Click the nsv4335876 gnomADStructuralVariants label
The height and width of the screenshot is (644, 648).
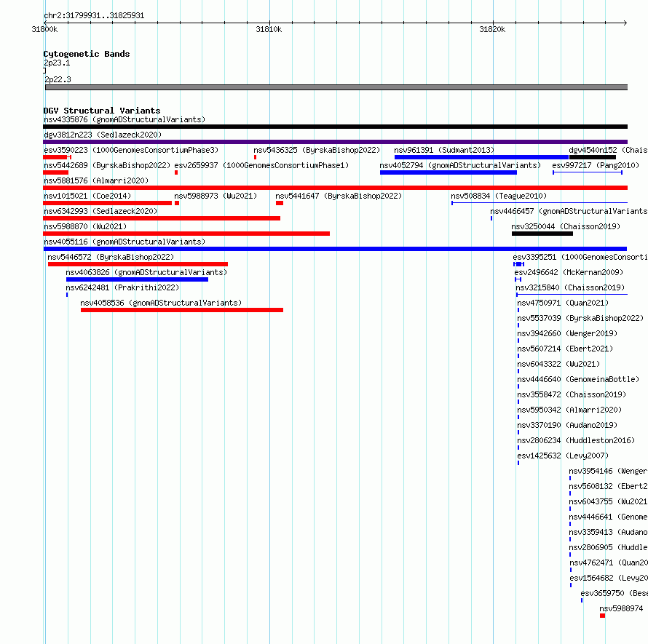(125, 120)
